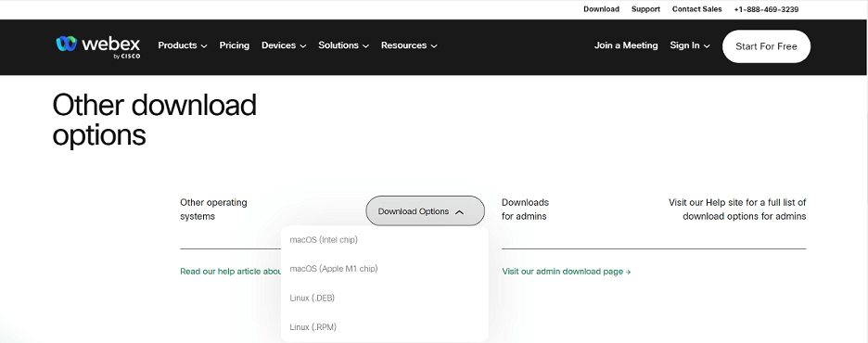Expand the Resources menu
This screenshot has height=343, width=868.
(x=409, y=45)
